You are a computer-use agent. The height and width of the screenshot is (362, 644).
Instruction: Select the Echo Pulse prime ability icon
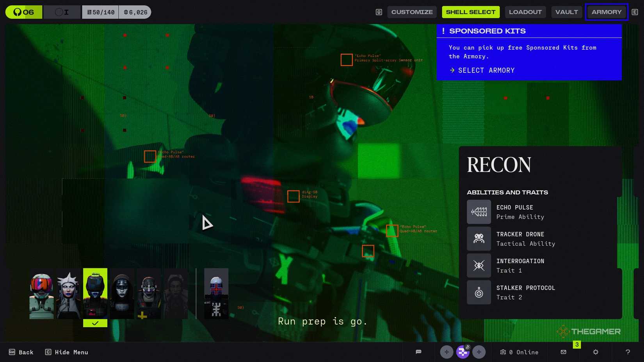pos(479,212)
